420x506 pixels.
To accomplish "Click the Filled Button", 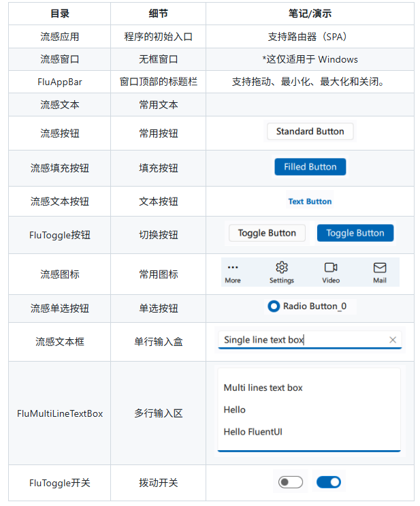I will [x=310, y=167].
